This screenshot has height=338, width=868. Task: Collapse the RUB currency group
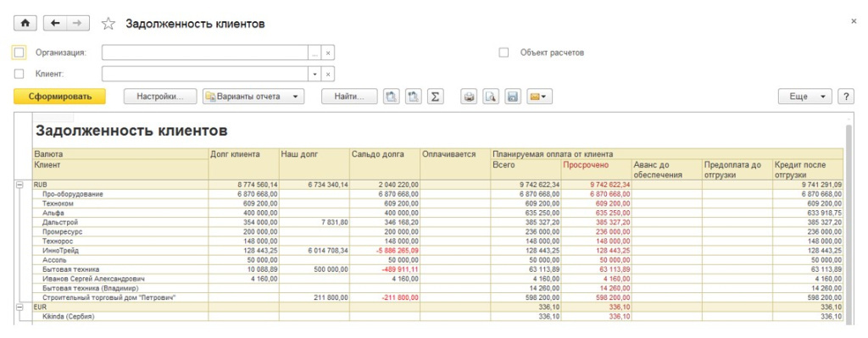pyautogui.click(x=19, y=186)
